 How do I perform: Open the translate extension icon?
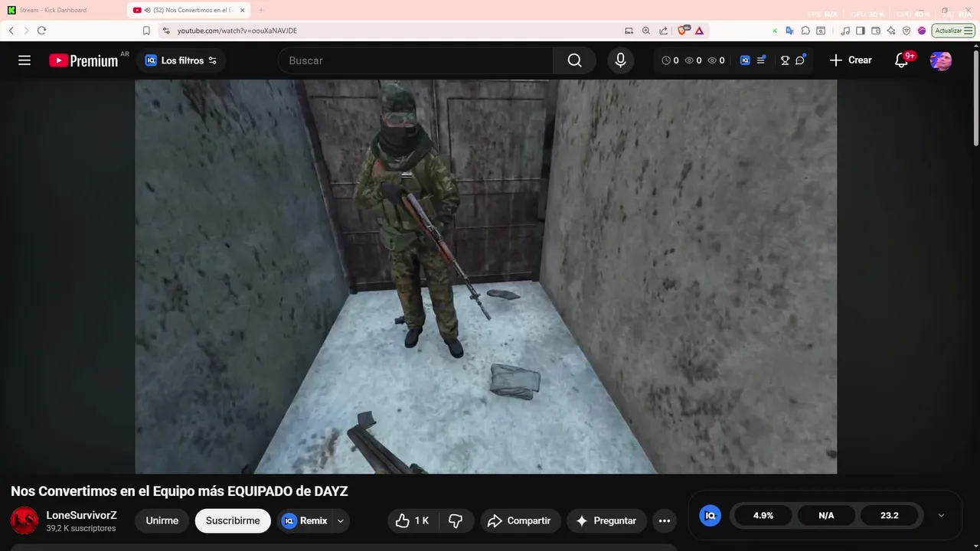(x=789, y=31)
